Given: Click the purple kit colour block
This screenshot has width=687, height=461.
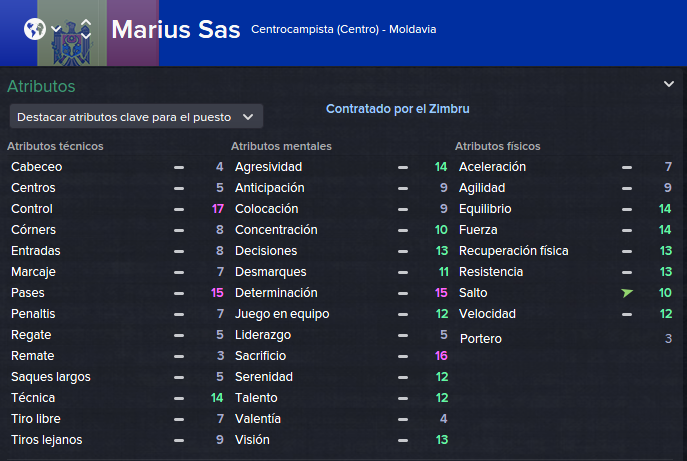Looking at the screenshot, I should tap(133, 33).
